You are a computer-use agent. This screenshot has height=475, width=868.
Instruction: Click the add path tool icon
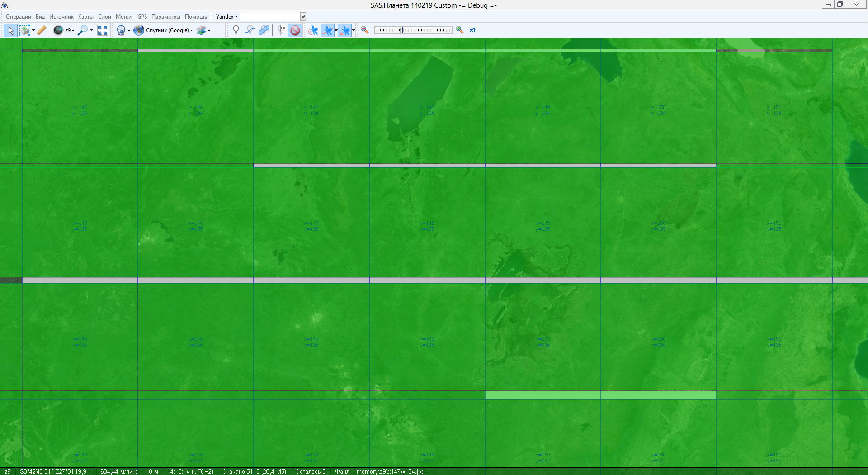click(x=250, y=30)
